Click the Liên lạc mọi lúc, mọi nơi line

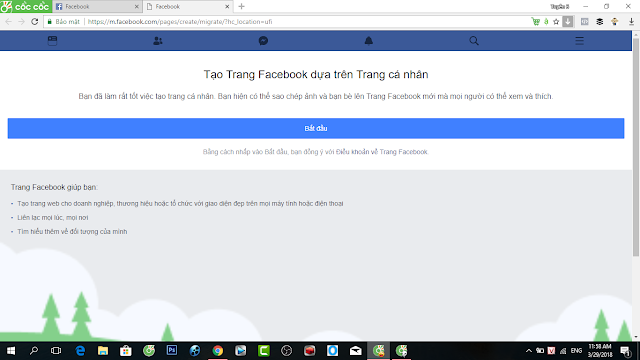[53, 218]
